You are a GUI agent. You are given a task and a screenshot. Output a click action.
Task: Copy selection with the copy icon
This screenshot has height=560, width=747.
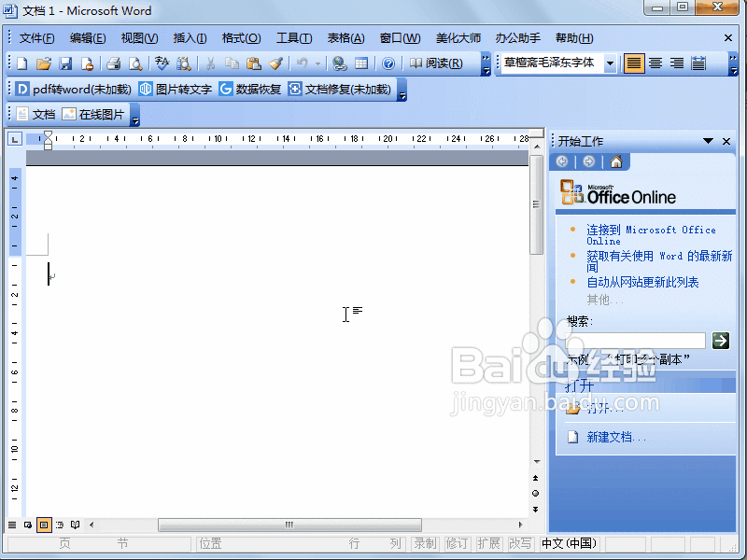click(232, 63)
